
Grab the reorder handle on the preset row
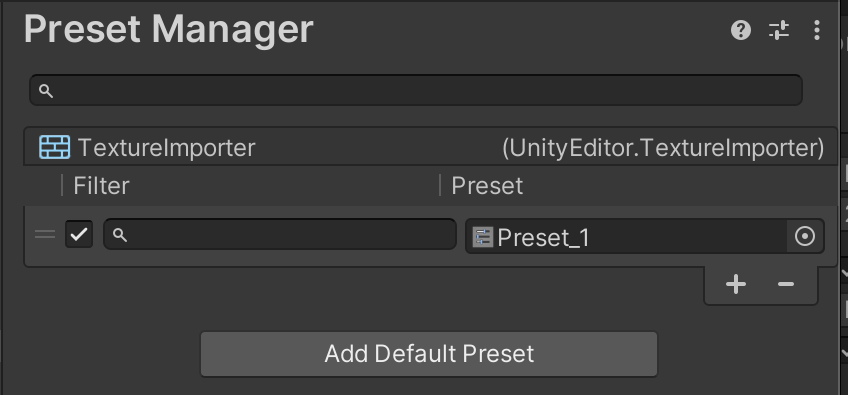tap(45, 234)
